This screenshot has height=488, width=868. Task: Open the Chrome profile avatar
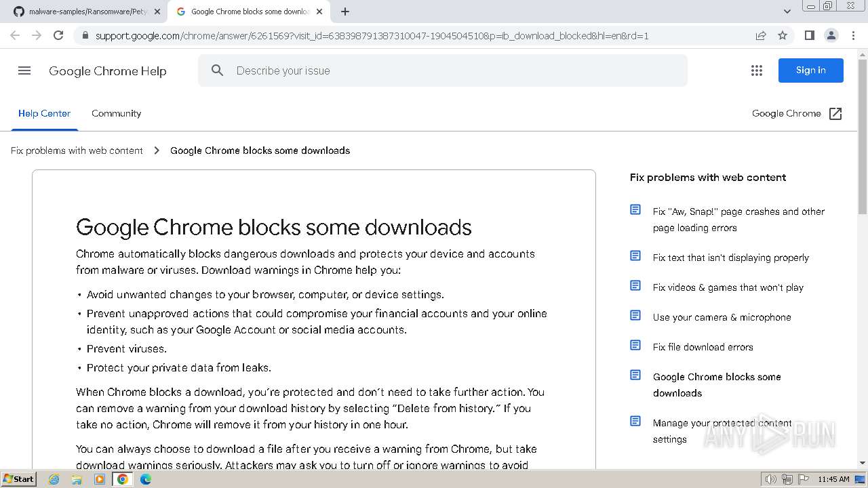tap(831, 35)
